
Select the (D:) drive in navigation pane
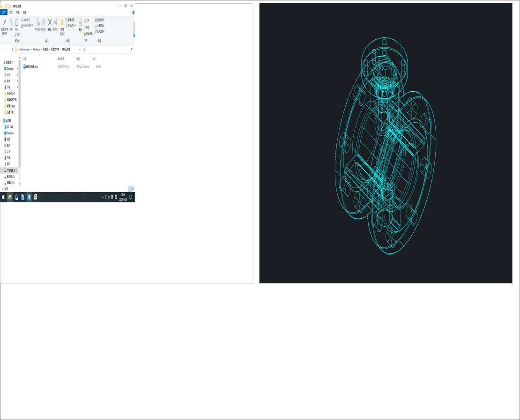[x=10, y=177]
